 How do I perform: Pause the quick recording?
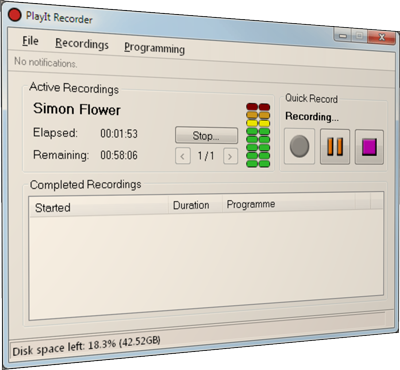tap(335, 147)
